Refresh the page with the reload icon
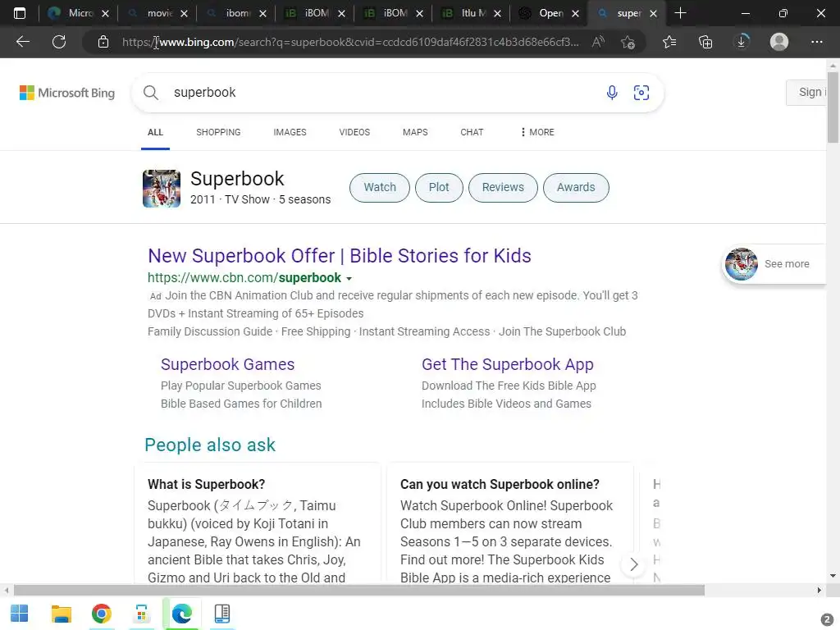 tap(59, 42)
